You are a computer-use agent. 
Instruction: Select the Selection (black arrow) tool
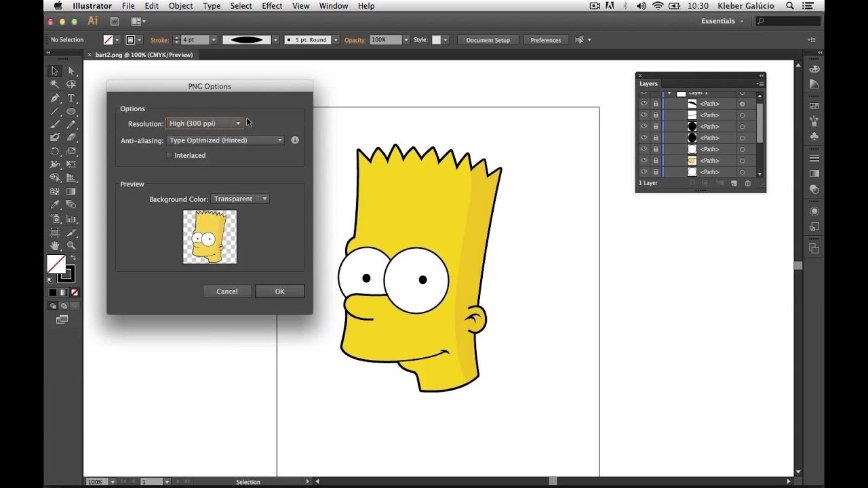coord(55,70)
